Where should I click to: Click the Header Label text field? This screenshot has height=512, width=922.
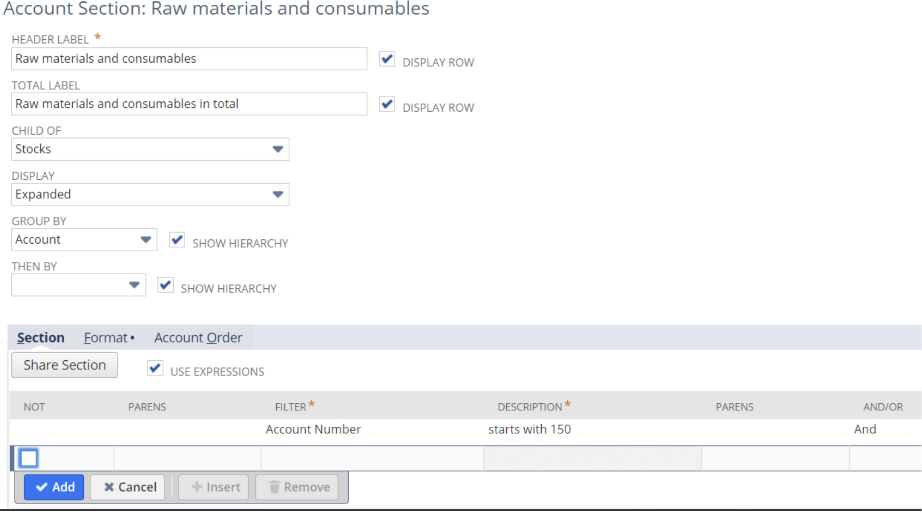coord(189,59)
